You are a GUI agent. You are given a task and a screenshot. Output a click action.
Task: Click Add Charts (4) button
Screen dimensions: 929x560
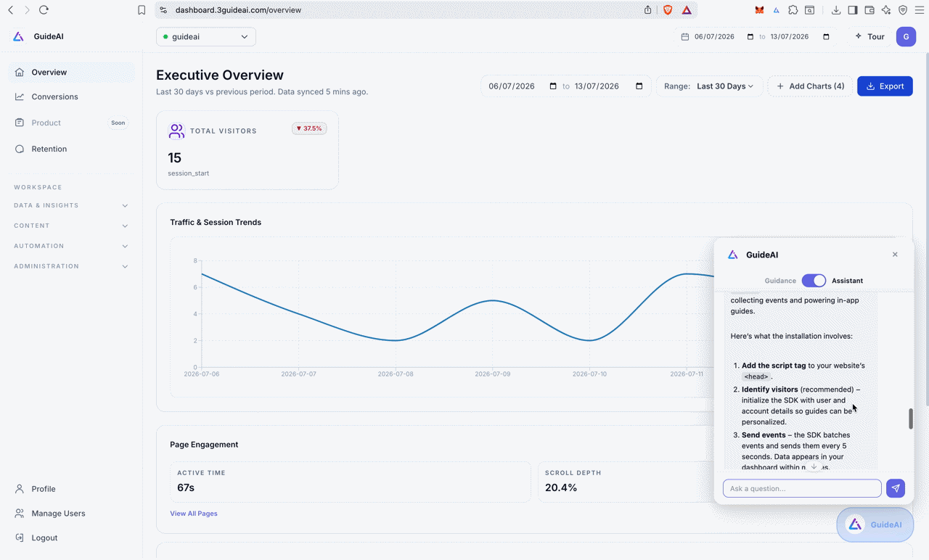[810, 86]
